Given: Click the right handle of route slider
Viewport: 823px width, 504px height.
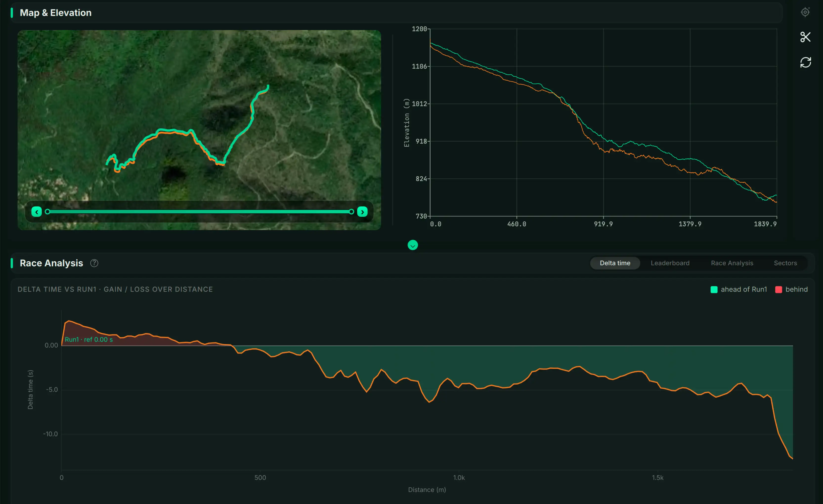Looking at the screenshot, I should click(351, 212).
